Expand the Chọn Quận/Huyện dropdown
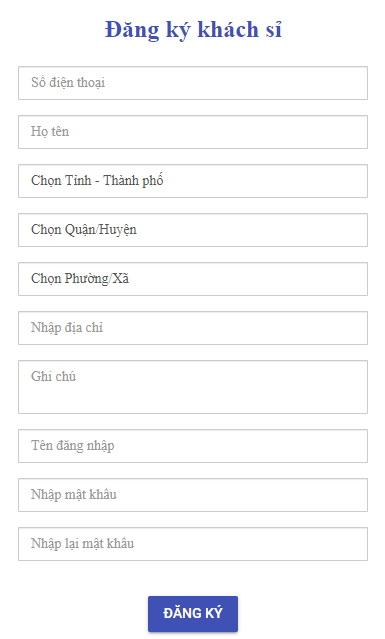Screen dimensions: 385x639 [193, 230]
